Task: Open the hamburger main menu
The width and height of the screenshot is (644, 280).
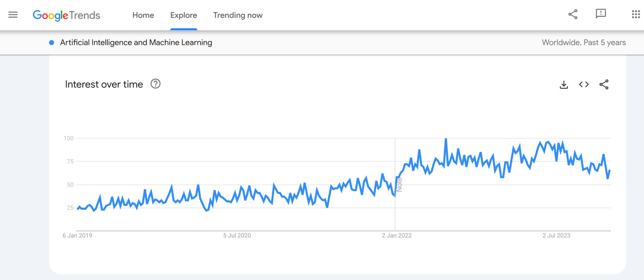Action: coord(13,15)
